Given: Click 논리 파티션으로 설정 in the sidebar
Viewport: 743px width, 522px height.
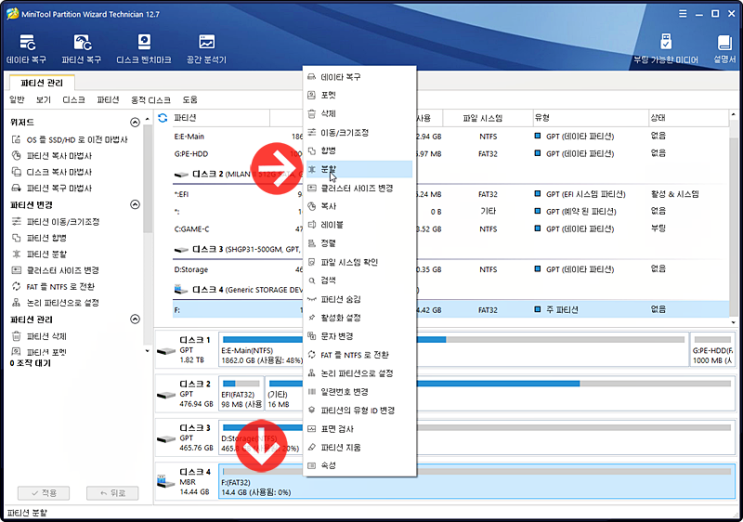Looking at the screenshot, I should (55, 303).
